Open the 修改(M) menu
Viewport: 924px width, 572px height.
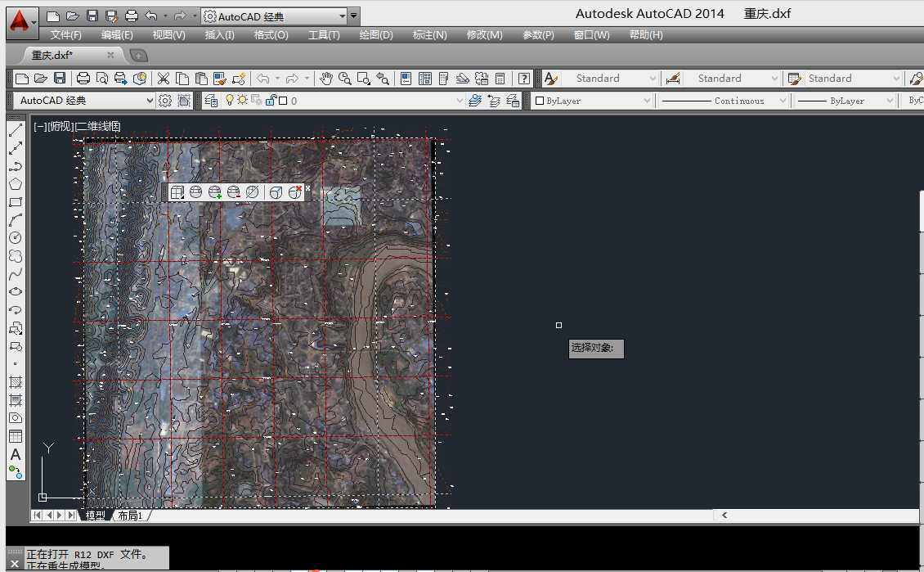(484, 35)
